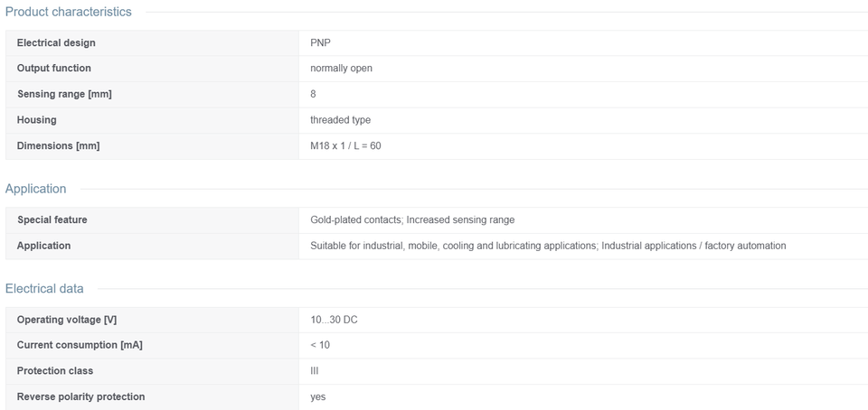
Task: Select the Sensing range [mm] label
Action: (64, 94)
